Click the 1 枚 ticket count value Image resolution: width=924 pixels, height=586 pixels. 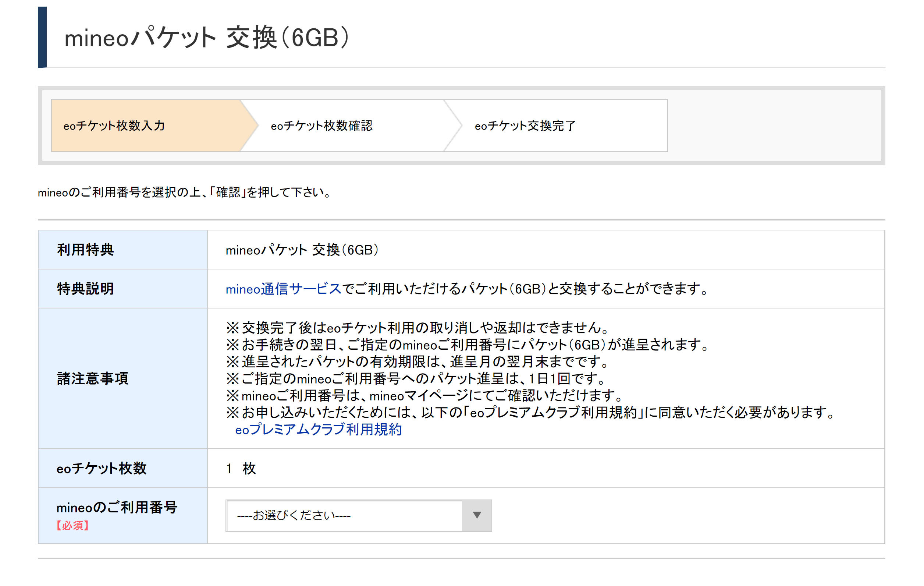(x=241, y=468)
